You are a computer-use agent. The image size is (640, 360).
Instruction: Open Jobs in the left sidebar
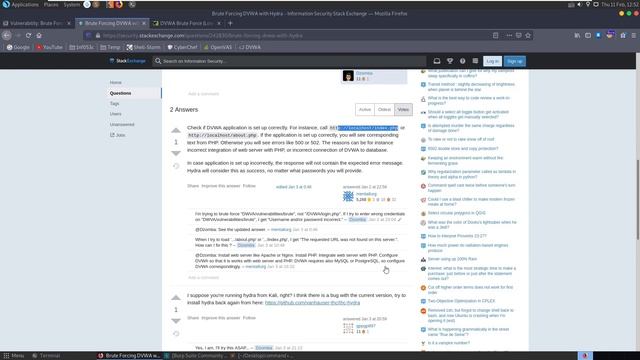[118, 135]
